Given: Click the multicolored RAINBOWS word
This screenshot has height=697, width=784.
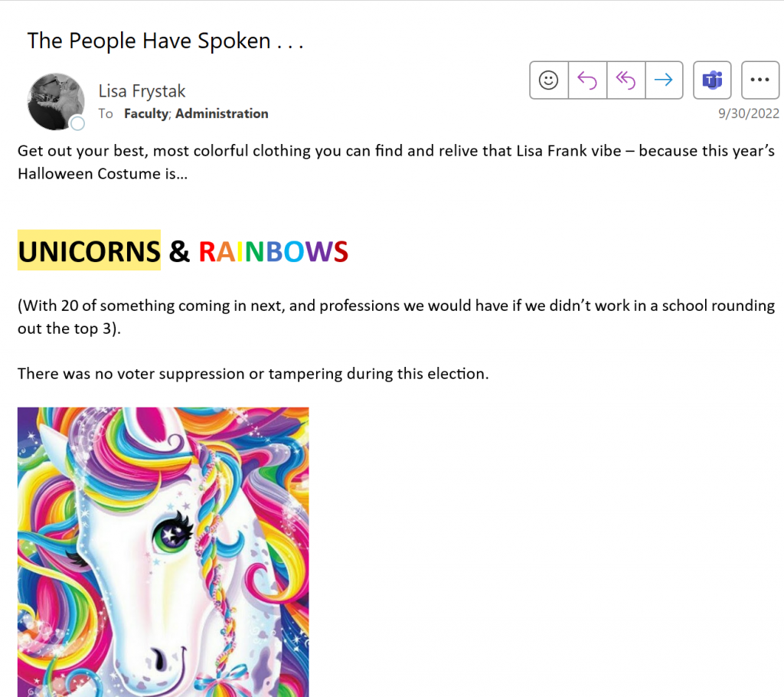Looking at the screenshot, I should click(x=273, y=252).
